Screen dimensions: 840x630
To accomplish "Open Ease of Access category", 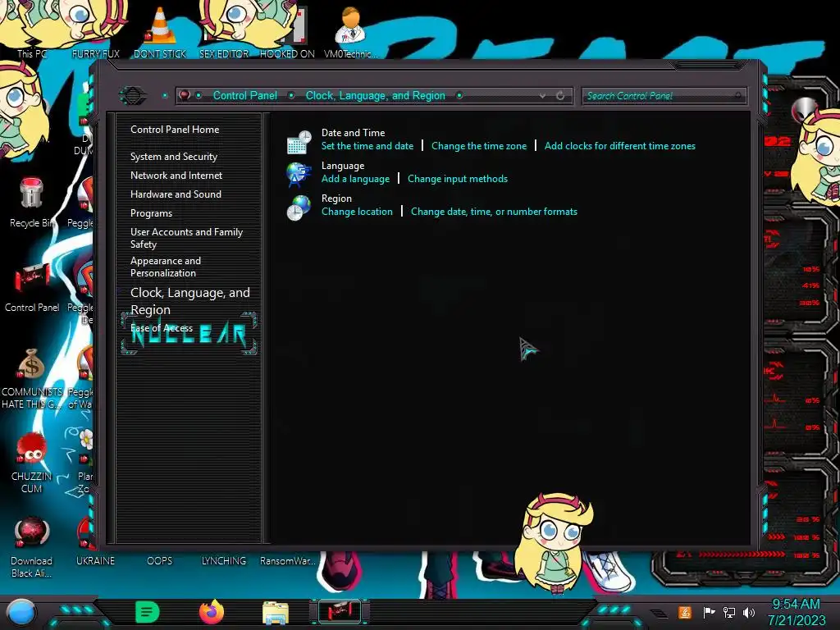I will click(x=162, y=328).
